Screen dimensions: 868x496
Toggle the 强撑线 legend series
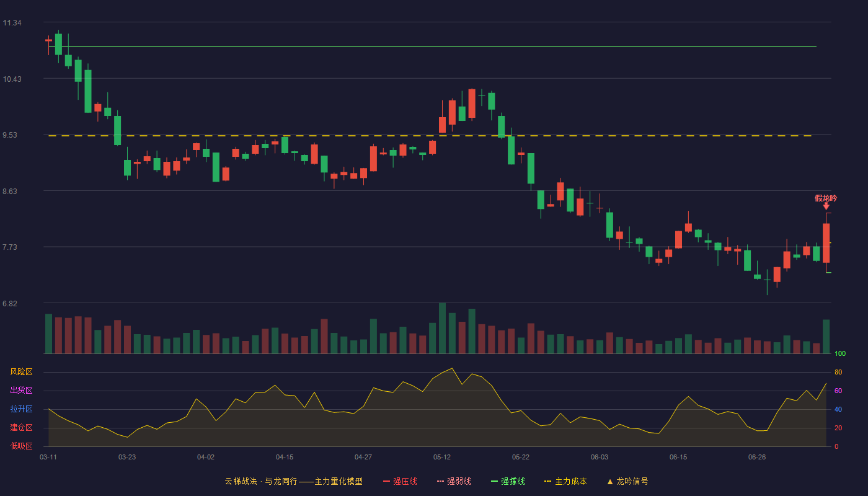point(508,481)
